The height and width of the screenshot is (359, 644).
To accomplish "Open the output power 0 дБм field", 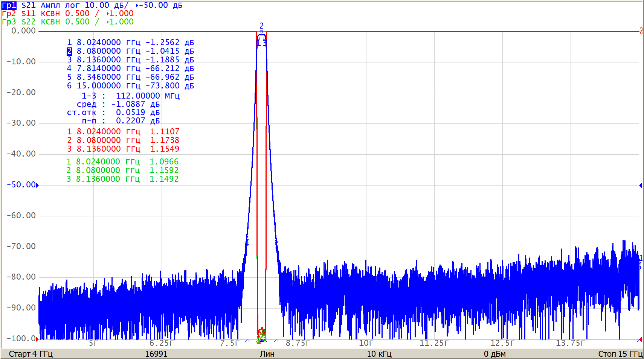I will pyautogui.click(x=494, y=354).
